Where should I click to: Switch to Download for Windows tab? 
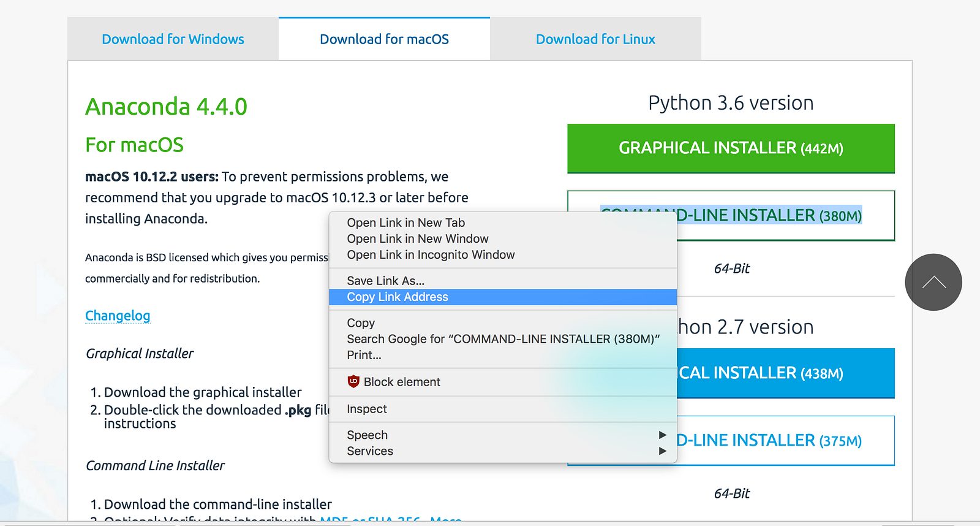173,39
